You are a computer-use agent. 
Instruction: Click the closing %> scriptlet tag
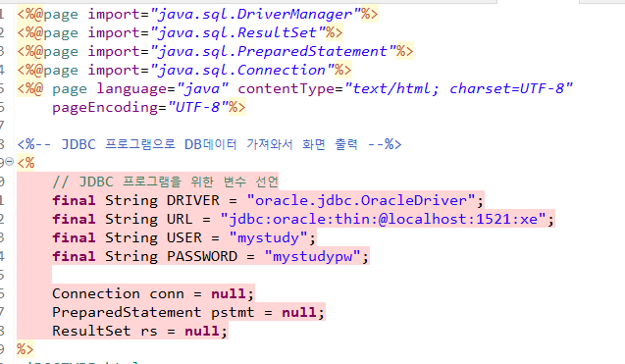click(26, 349)
